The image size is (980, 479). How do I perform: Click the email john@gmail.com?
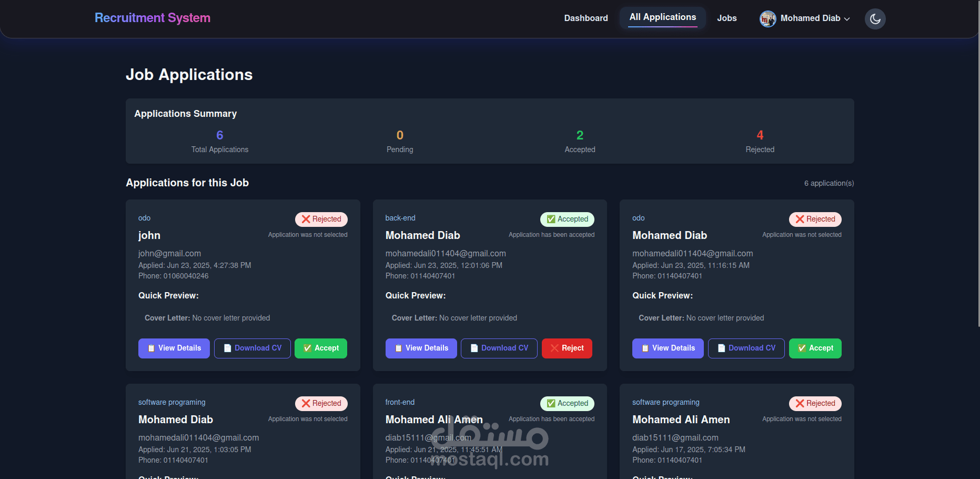pos(169,254)
